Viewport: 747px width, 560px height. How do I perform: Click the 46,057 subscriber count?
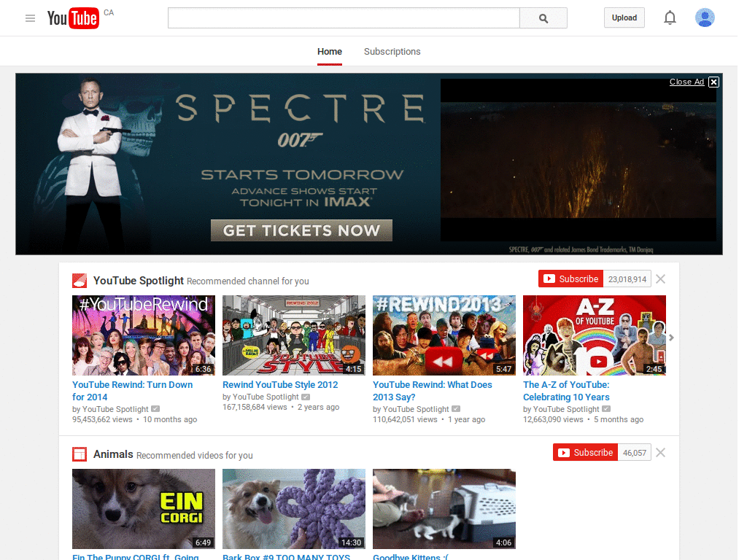(635, 453)
